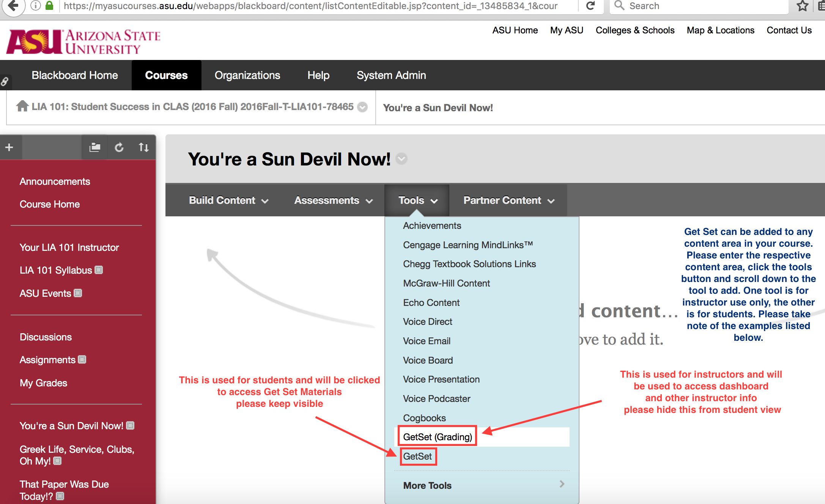Open Course Home in the course menu
The width and height of the screenshot is (825, 504).
[50, 204]
